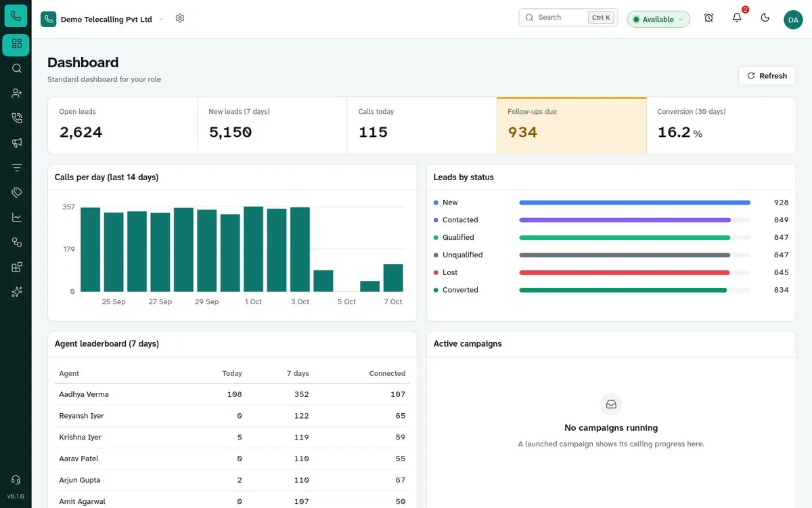Select agent Aarav Patel in leaderboard
Viewport: 812px width, 508px height.
click(78, 459)
